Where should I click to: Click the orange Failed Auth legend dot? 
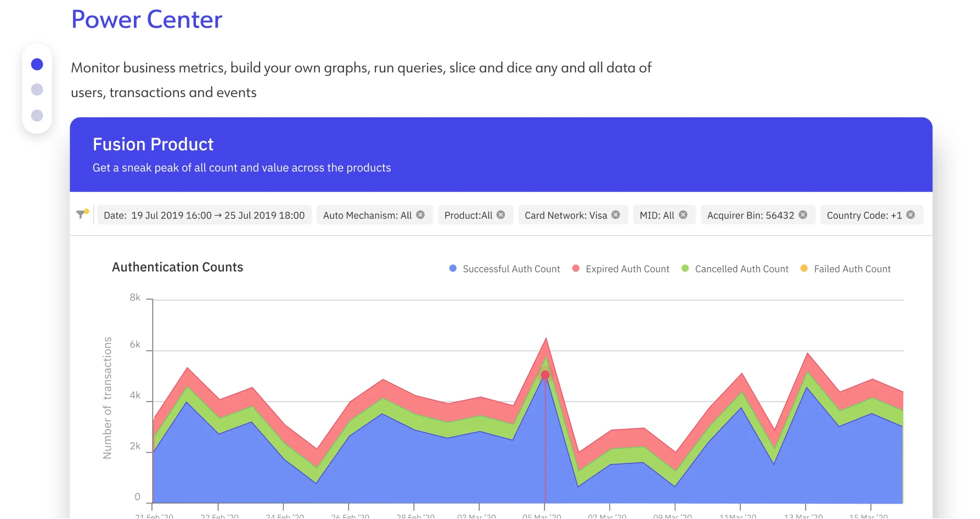(x=804, y=268)
